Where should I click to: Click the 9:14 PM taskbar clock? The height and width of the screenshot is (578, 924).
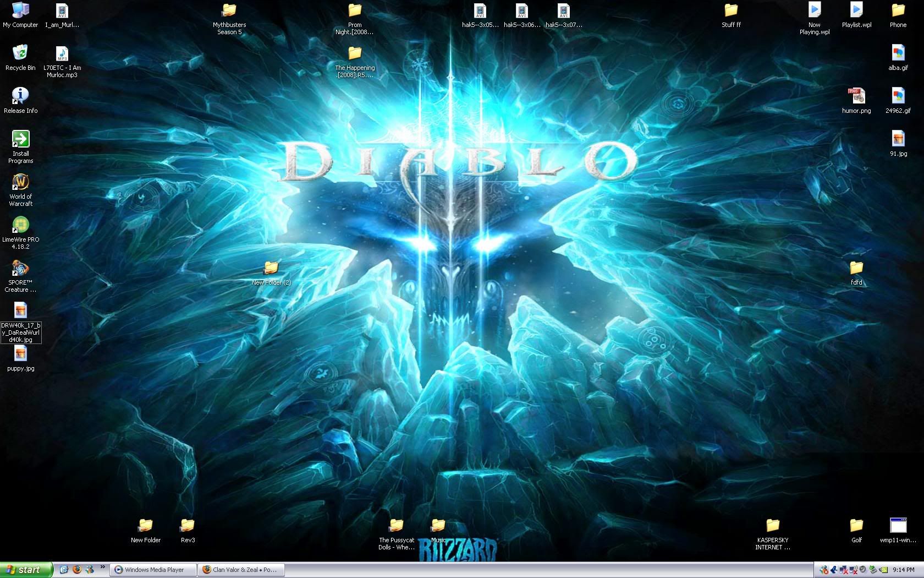point(904,570)
